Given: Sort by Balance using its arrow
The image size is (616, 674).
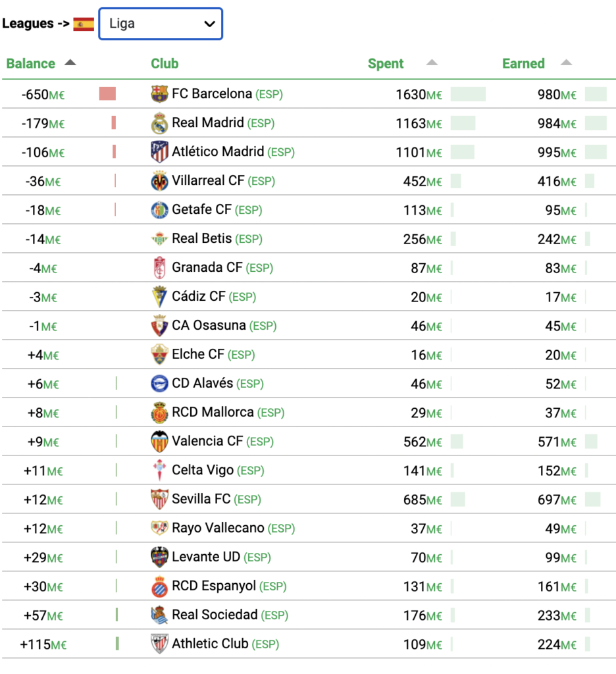Looking at the screenshot, I should click(70, 63).
